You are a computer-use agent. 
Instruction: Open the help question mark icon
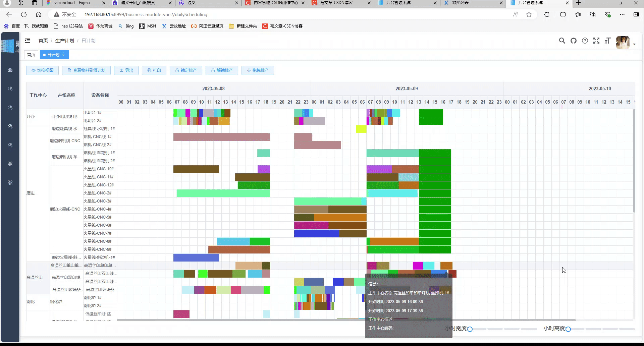tap(585, 41)
